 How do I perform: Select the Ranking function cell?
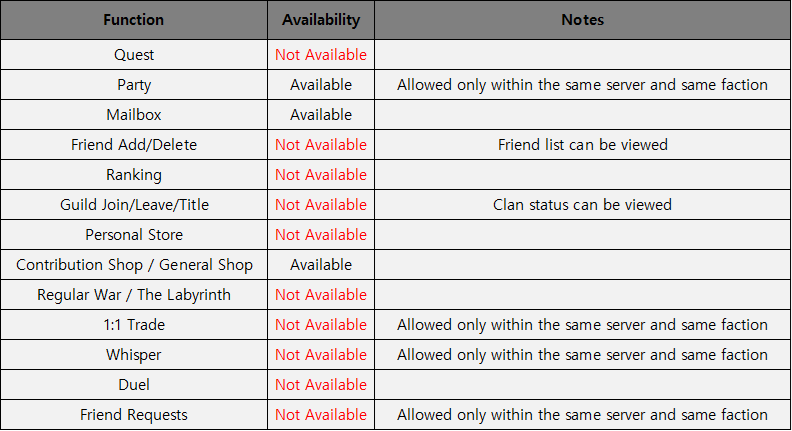tap(134, 175)
